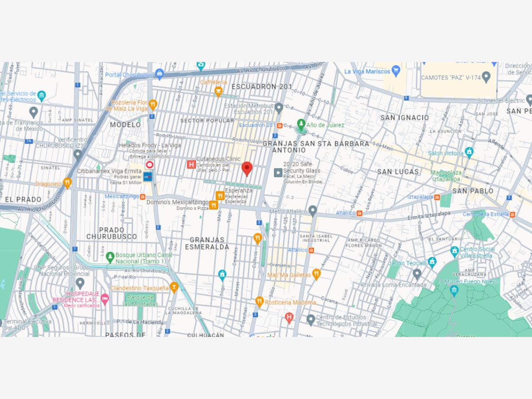The height and width of the screenshot is (399, 532).
Task: Click Estación Metrobús Escuadrón 201 pin
Action: [278, 108]
